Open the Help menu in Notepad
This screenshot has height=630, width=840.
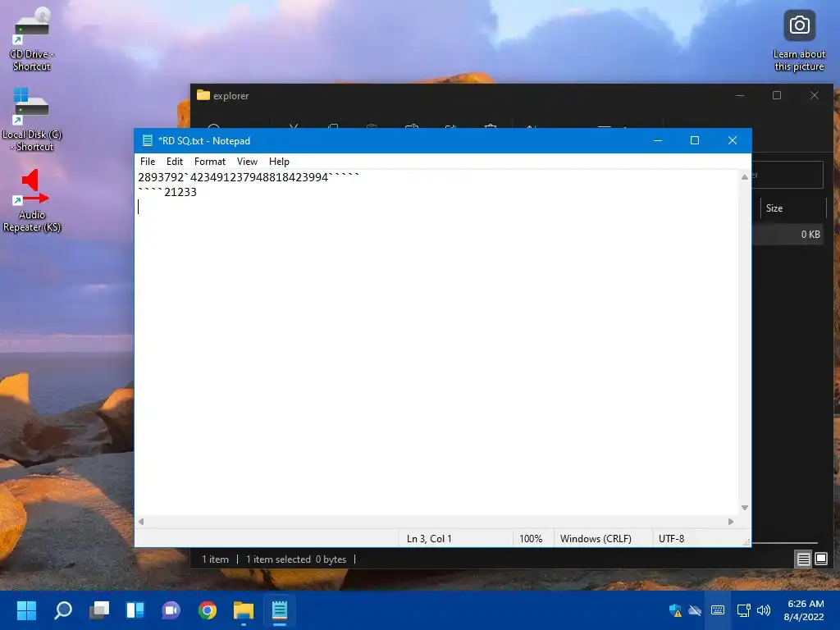(x=279, y=162)
